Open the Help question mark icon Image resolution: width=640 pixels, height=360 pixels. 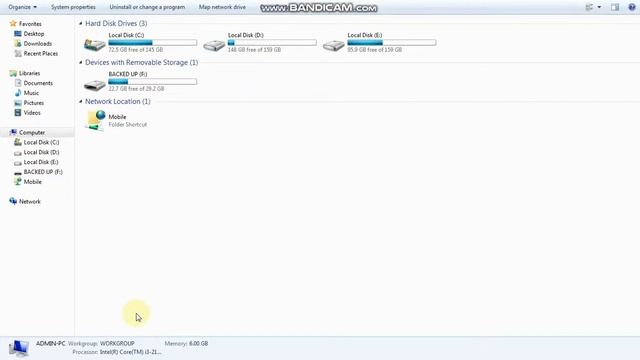[x=632, y=7]
